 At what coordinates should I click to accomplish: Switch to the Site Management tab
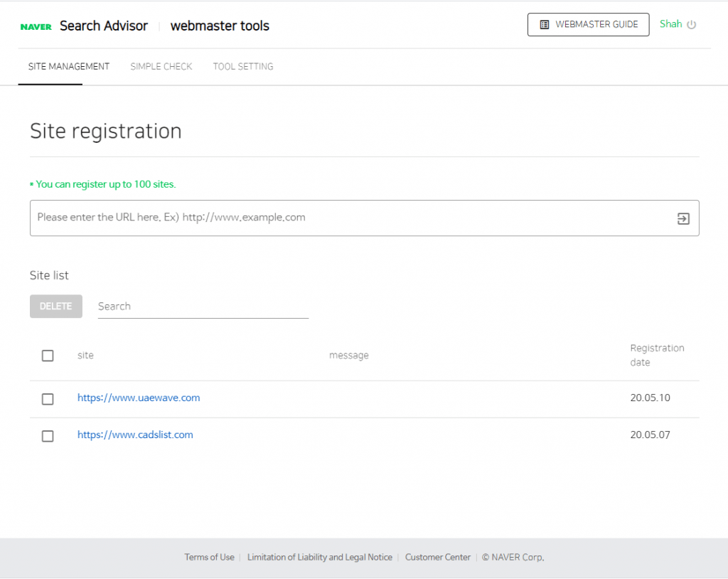pyautogui.click(x=69, y=66)
